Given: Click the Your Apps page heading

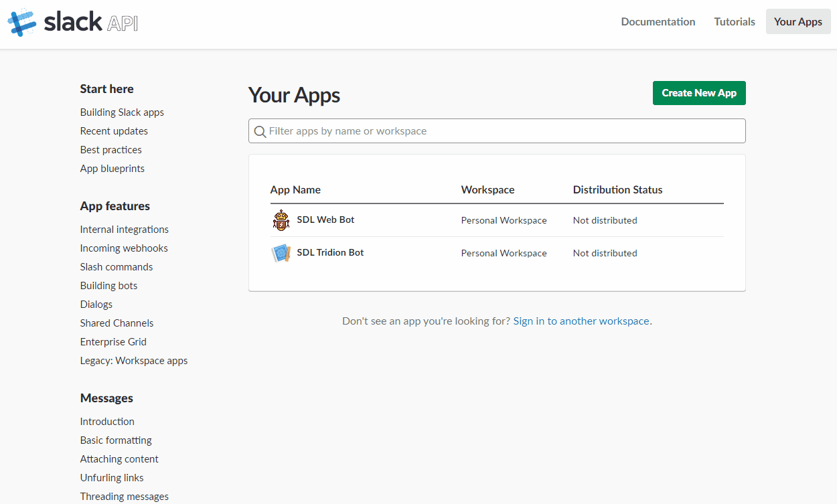Looking at the screenshot, I should pos(294,95).
